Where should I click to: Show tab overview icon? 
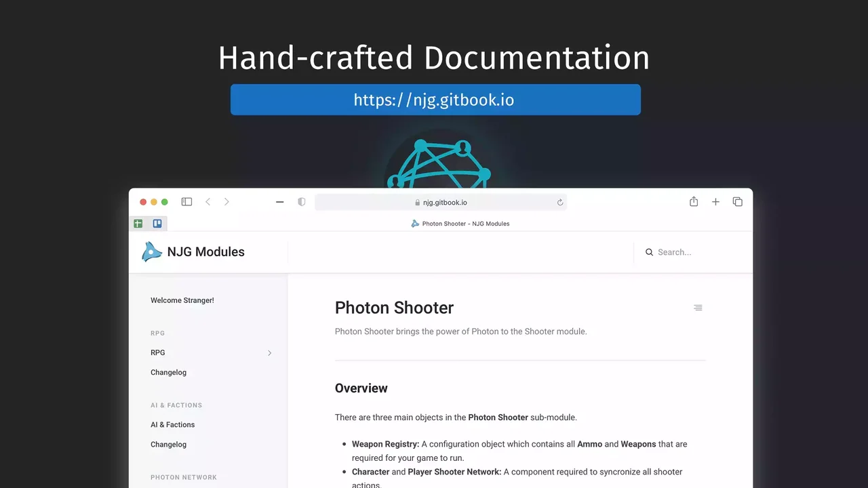click(x=738, y=202)
